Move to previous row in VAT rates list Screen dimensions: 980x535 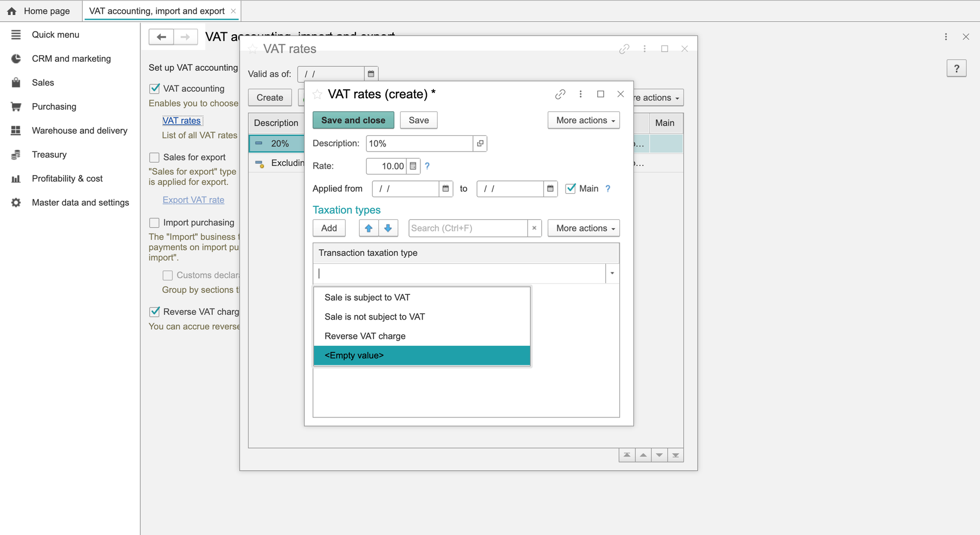tap(643, 456)
